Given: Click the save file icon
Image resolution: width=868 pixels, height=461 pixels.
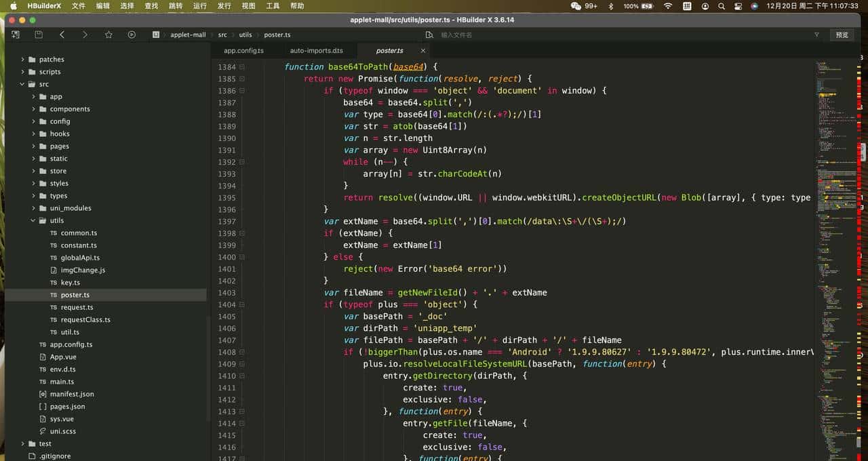Looking at the screenshot, I should pyautogui.click(x=39, y=35).
